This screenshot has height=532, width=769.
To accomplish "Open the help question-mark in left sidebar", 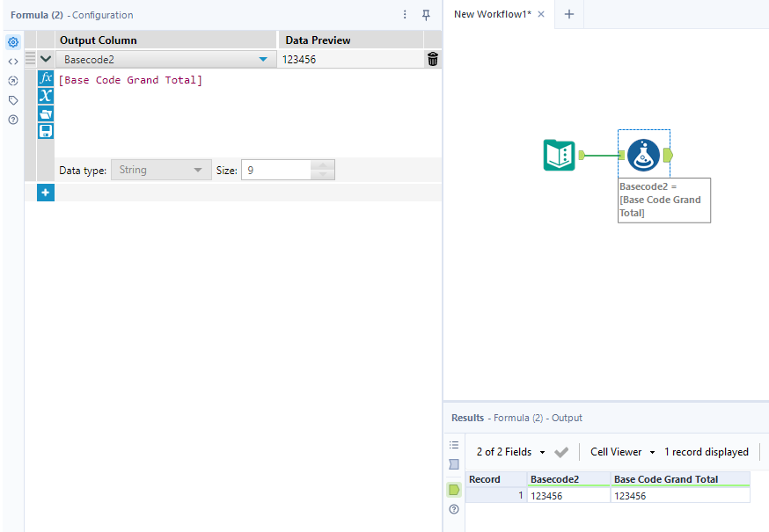I will click(x=12, y=119).
